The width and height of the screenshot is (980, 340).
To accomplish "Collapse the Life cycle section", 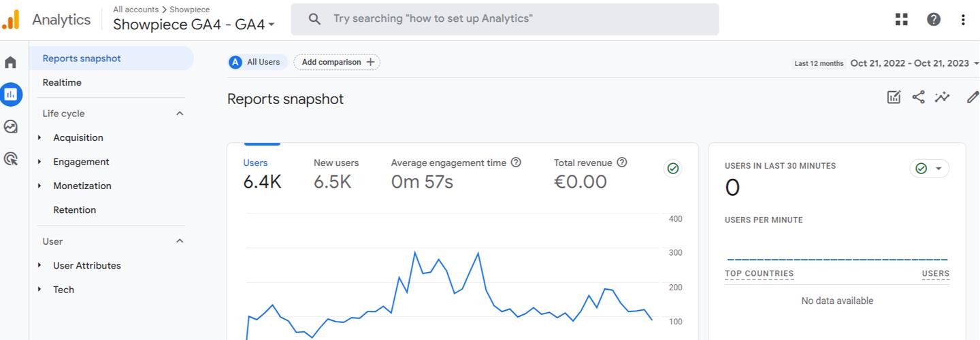I will [180, 114].
